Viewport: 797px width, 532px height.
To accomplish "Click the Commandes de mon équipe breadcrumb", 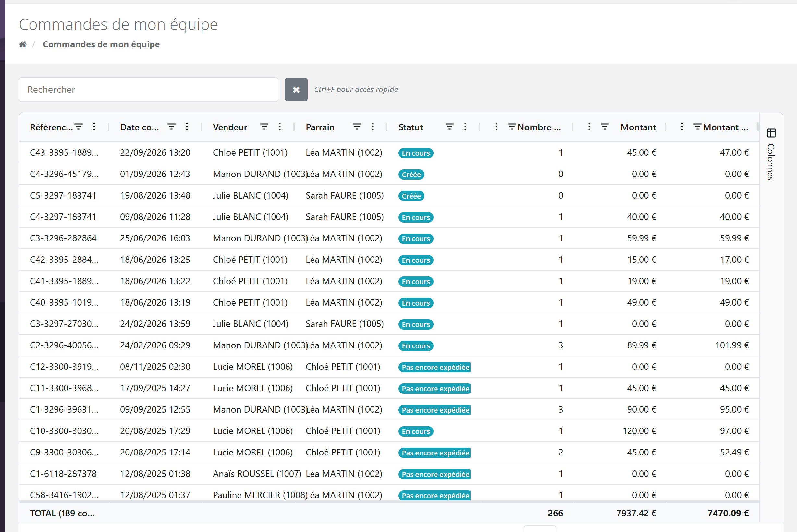I will (x=101, y=44).
